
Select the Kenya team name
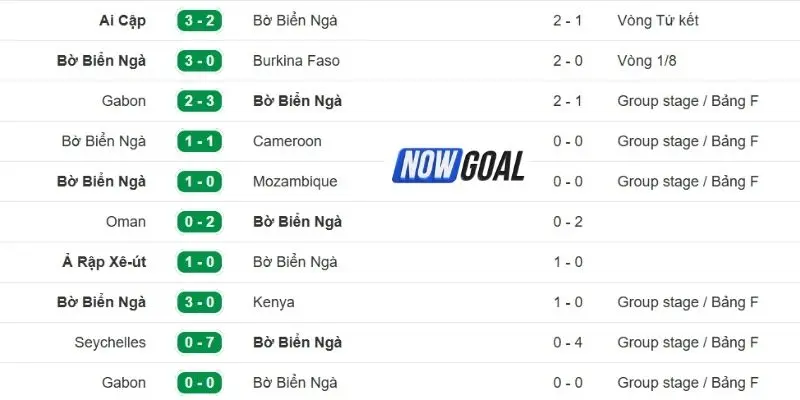[274, 302]
